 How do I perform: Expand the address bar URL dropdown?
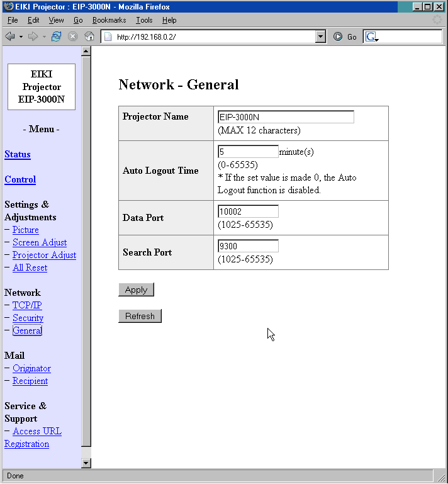[320, 37]
